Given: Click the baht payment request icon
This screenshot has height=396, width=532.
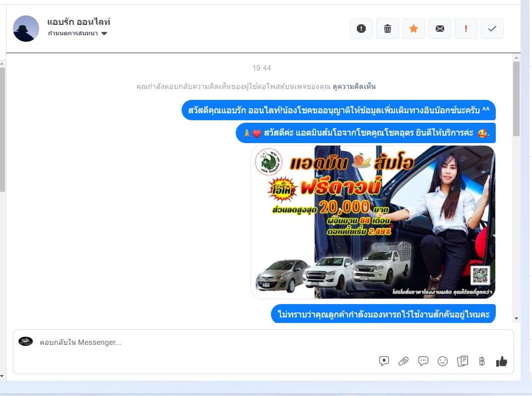Looking at the screenshot, I should pyautogui.click(x=481, y=361).
